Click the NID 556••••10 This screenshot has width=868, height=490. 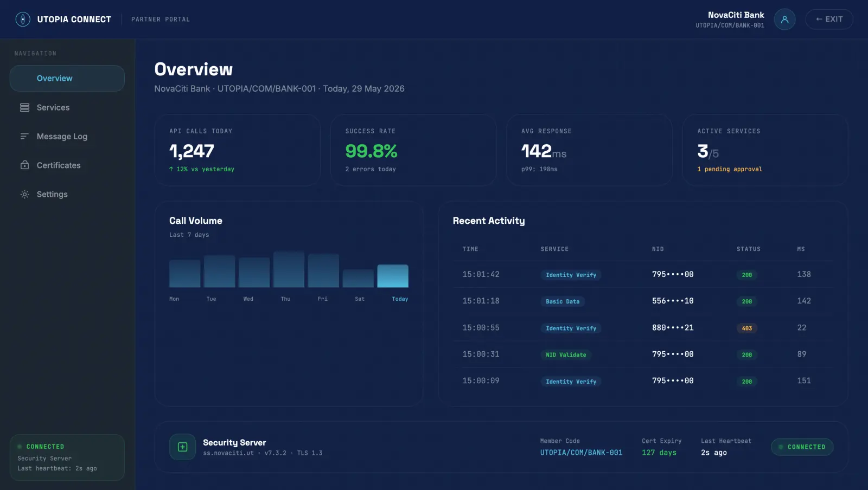click(x=673, y=301)
